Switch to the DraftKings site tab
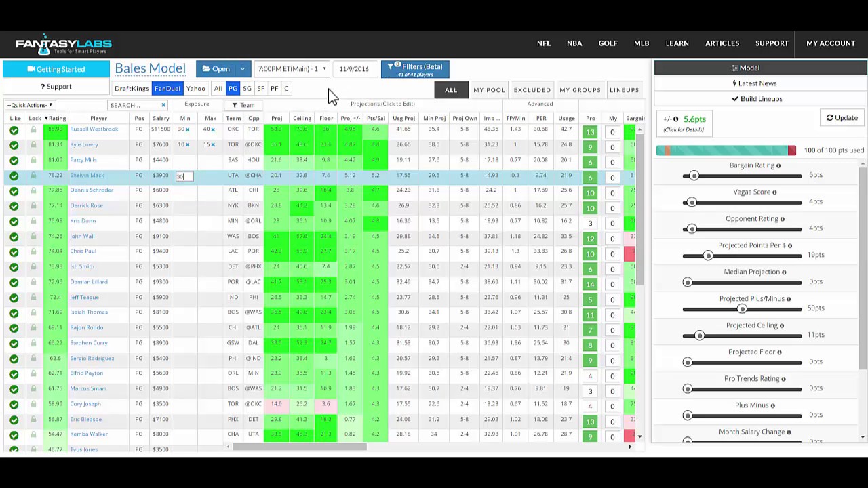The image size is (868, 488). (x=132, y=89)
